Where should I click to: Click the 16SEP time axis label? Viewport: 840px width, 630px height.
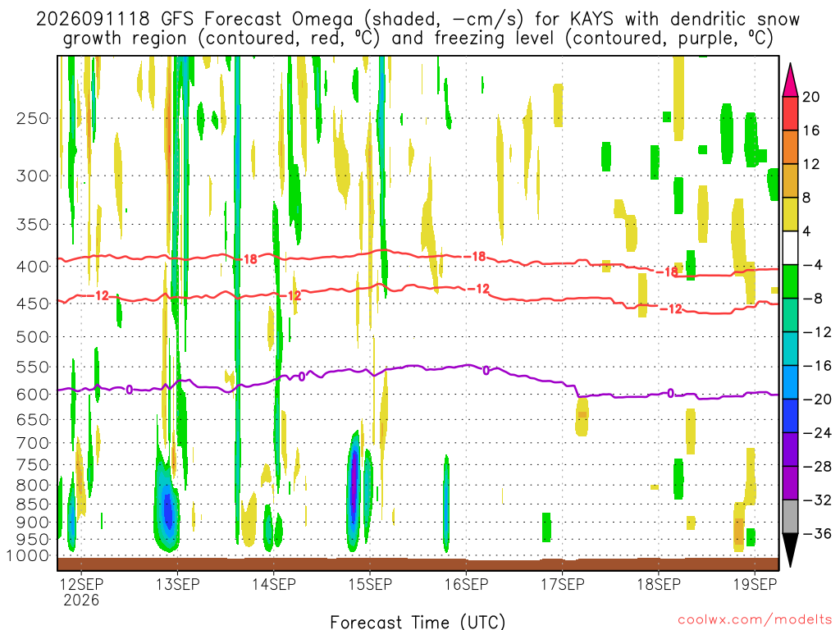tap(467, 584)
